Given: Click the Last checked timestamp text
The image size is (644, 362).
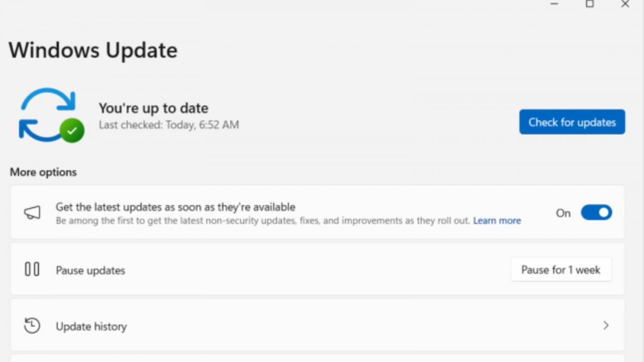Looking at the screenshot, I should coord(169,125).
